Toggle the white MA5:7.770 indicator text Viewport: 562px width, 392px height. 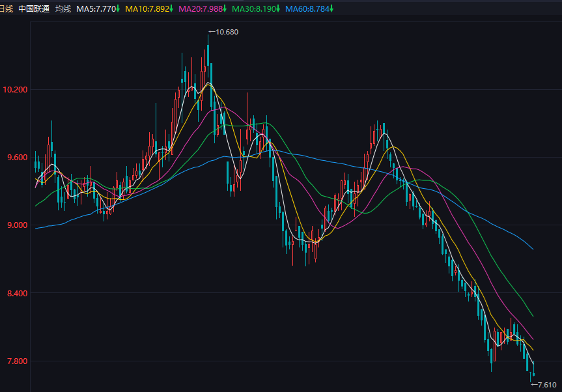tap(96, 8)
